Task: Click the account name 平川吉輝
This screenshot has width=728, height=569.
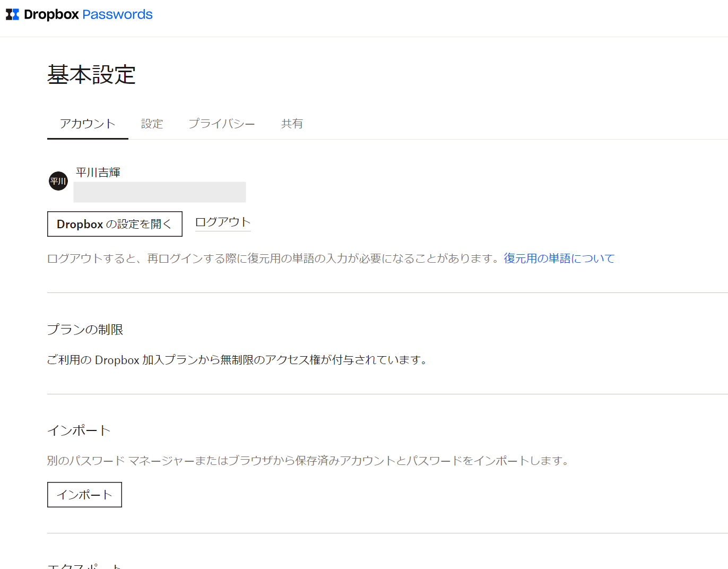Action: 98,172
